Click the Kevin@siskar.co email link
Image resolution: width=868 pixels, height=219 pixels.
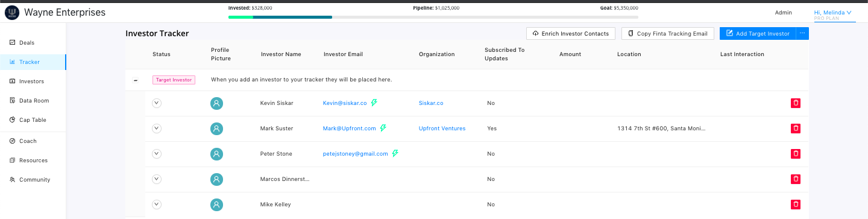point(345,103)
